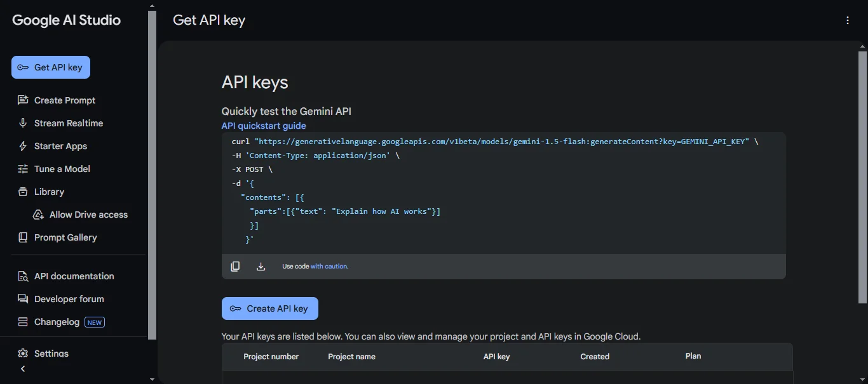Viewport: 868px width, 384px height.
Task: Click the Content-Type header line in code
Action: [316, 156]
